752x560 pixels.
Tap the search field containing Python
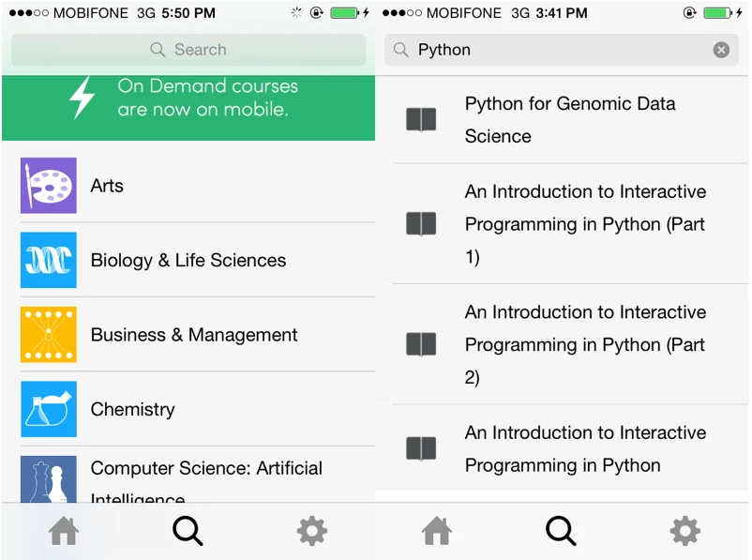point(553,50)
